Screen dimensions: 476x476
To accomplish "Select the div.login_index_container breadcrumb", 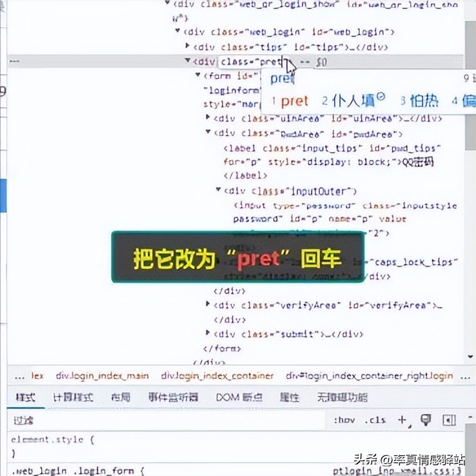I will pos(217,376).
